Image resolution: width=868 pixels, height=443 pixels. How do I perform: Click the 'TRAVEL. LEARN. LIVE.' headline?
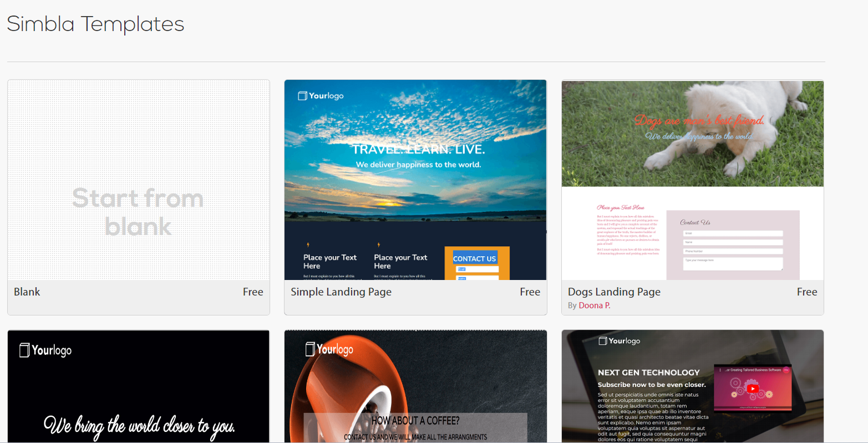pyautogui.click(x=419, y=150)
